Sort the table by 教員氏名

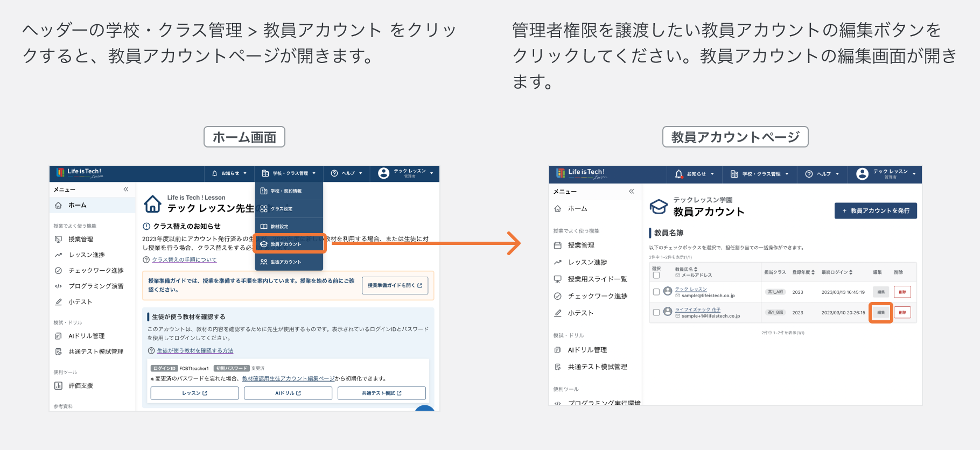[686, 269]
